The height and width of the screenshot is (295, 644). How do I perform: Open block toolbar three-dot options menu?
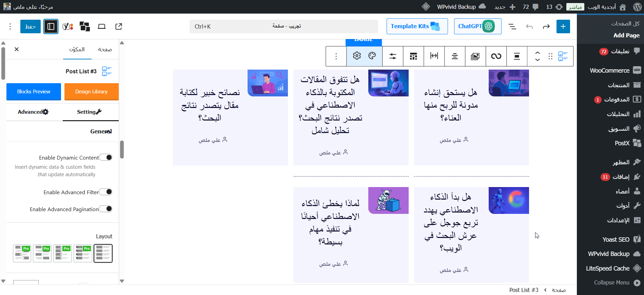click(336, 56)
